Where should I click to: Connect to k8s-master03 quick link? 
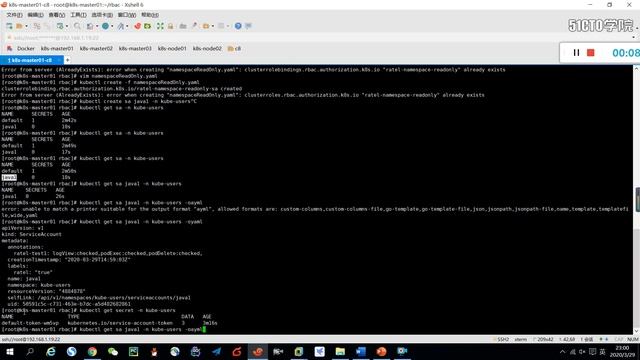click(135, 49)
